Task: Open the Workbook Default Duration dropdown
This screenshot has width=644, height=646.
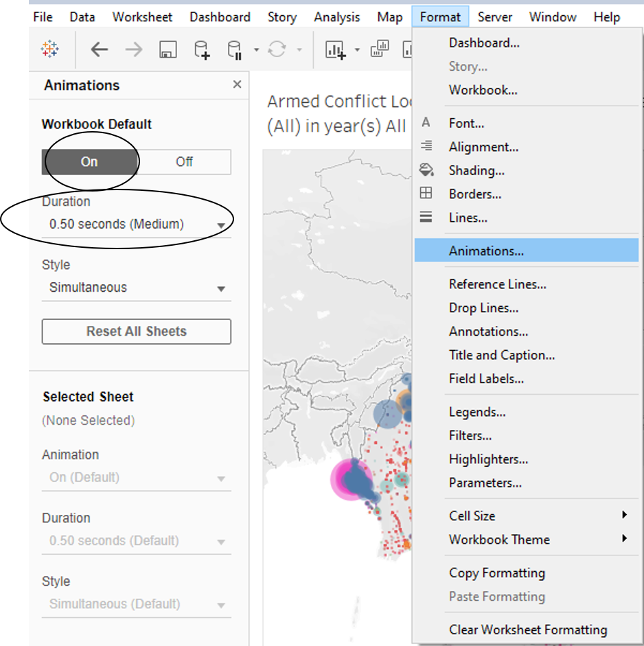Action: (x=136, y=224)
